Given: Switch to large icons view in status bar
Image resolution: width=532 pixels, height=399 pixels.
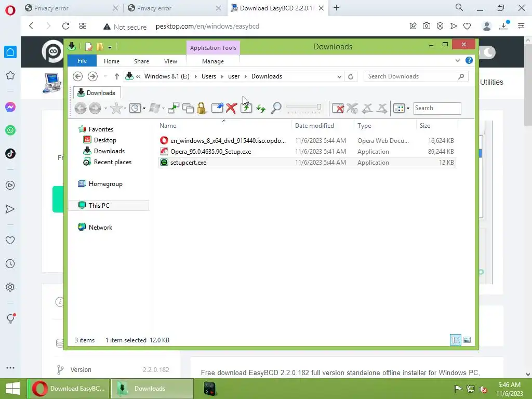Looking at the screenshot, I should [x=467, y=340].
